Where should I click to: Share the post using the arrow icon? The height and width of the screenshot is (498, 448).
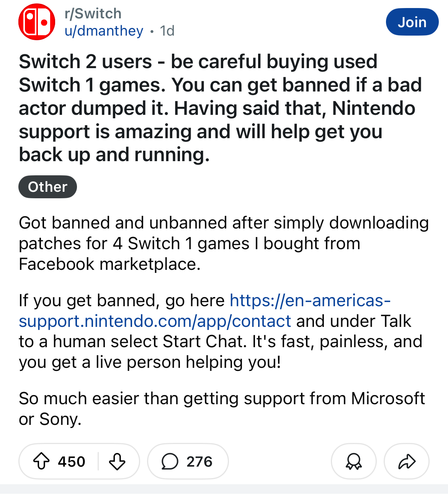[407, 461]
